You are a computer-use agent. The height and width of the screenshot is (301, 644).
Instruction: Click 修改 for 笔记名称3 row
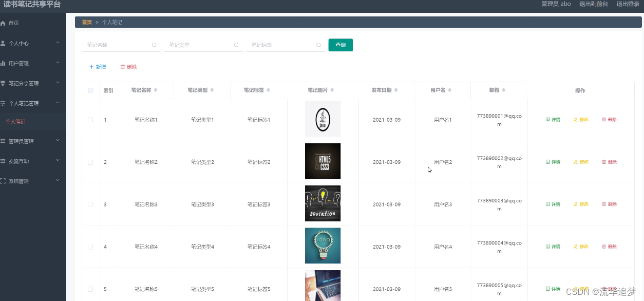[581, 204]
